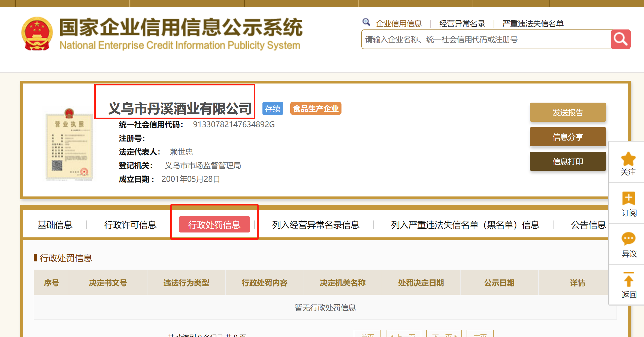Click the 行政处罚信息 section heading
Viewport: 644px width, 337px height.
click(66, 258)
